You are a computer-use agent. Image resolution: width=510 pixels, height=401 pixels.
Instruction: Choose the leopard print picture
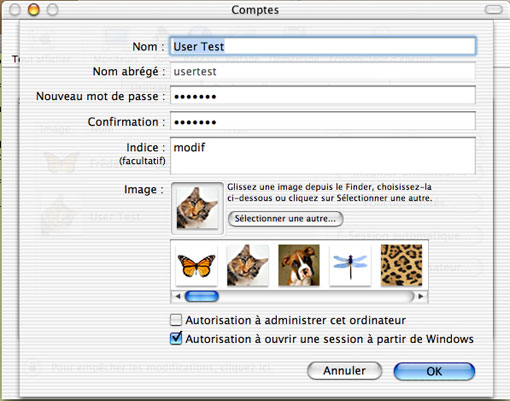click(402, 265)
